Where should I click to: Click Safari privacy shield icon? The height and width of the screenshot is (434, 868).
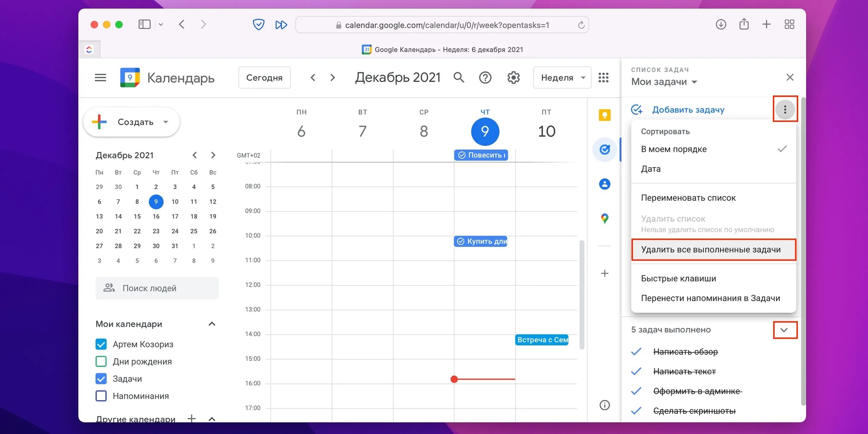click(258, 25)
